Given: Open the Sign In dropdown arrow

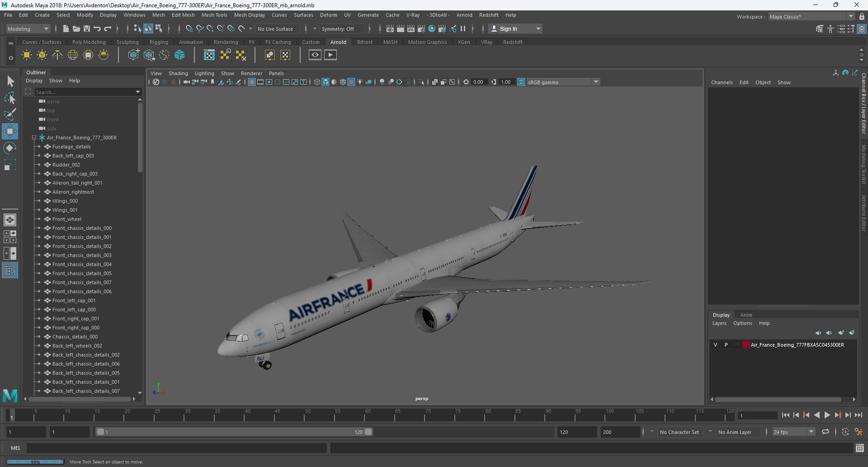Looking at the screenshot, I should click(x=538, y=29).
